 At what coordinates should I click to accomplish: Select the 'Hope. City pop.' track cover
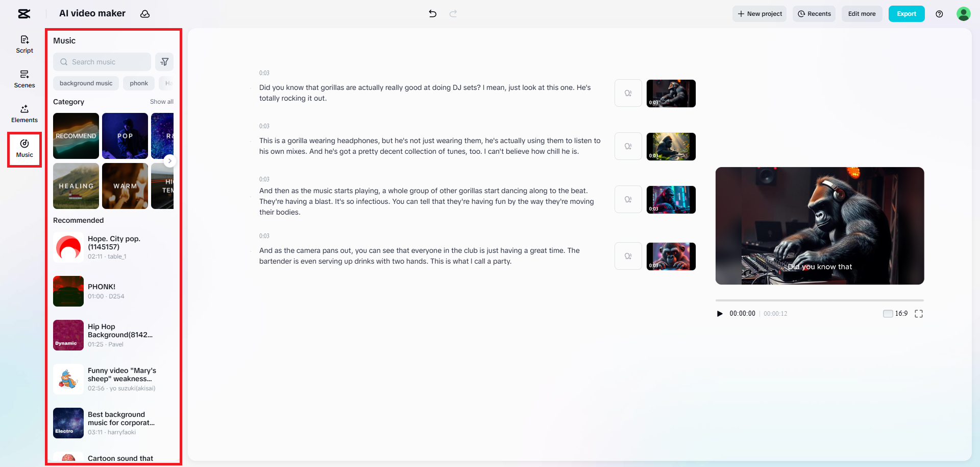[68, 247]
